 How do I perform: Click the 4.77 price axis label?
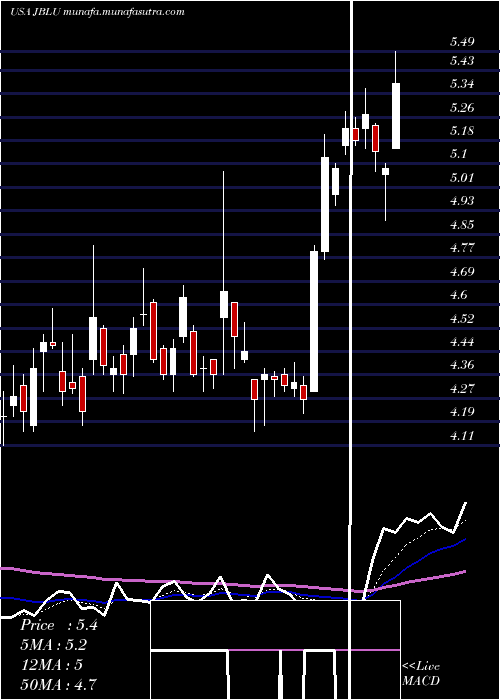[462, 247]
